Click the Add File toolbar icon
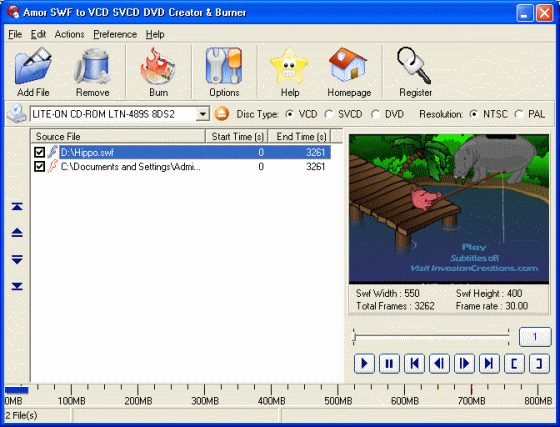The image size is (560, 427). [x=33, y=67]
